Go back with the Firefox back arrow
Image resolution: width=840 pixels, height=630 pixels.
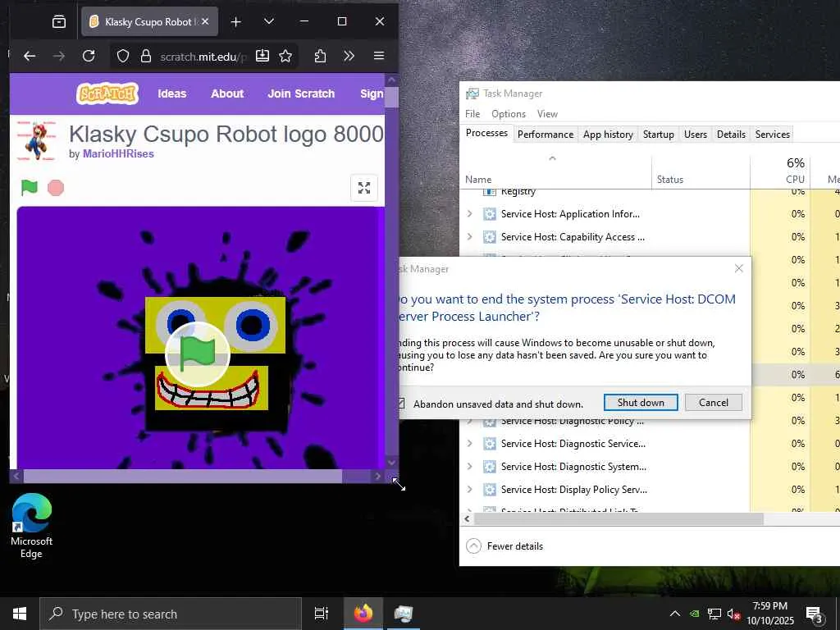(x=30, y=56)
